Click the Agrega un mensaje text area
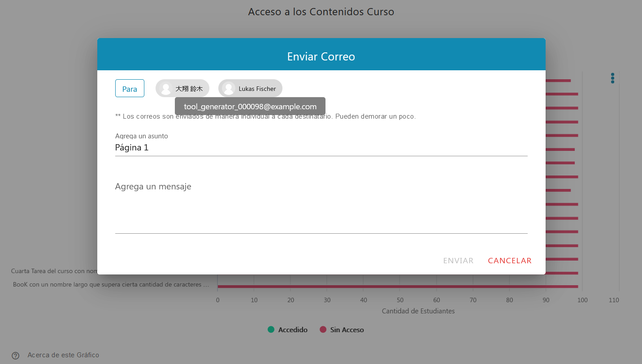642x364 pixels. coord(321,206)
